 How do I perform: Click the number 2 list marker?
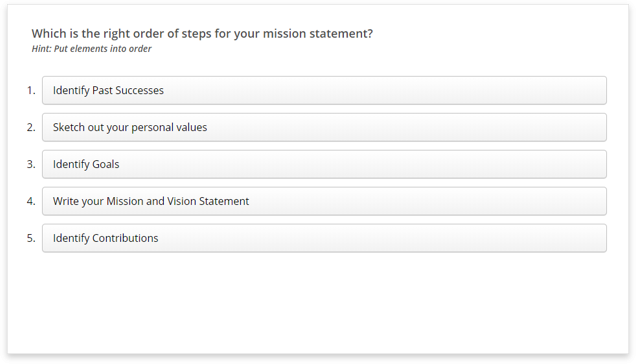[x=31, y=127]
